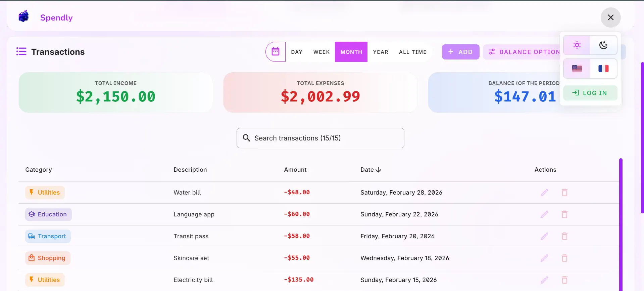Click the search magnifier icon
The width and height of the screenshot is (644, 291).
point(246,138)
